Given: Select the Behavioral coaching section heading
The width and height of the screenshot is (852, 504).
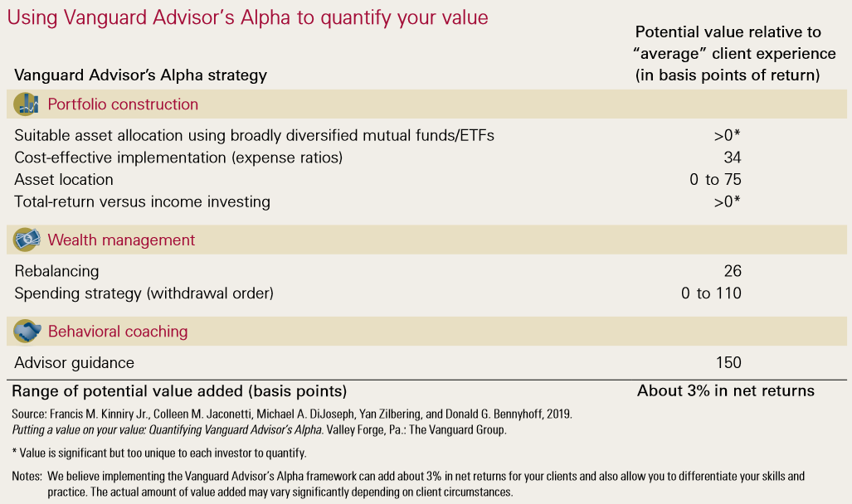Looking at the screenshot, I should click(118, 332).
